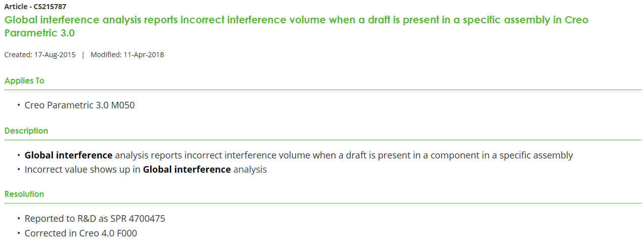The height and width of the screenshot is (242, 644).
Task: Click the Applies To section heading
Action: [x=24, y=80]
